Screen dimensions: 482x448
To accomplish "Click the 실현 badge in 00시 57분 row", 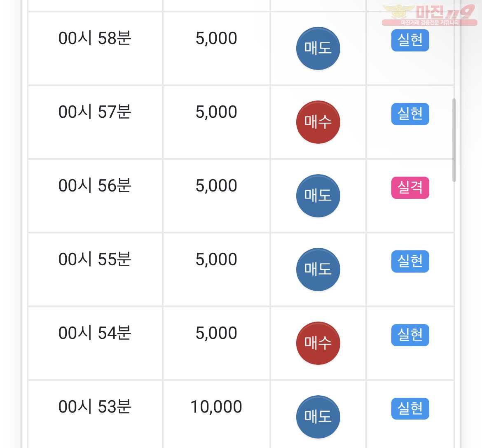I will [410, 114].
